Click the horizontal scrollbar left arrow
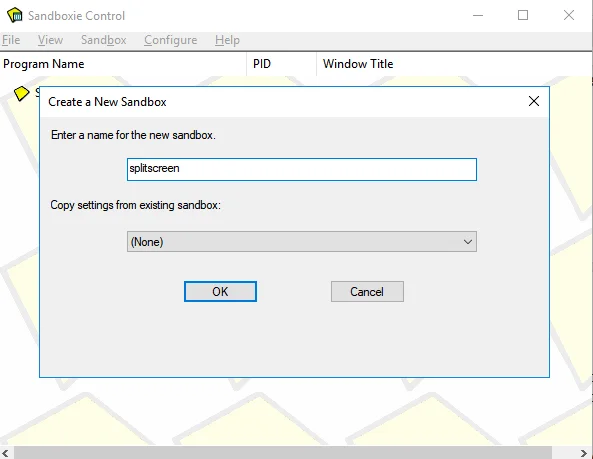Screen dimensions: 593x459 click(x=5, y=453)
